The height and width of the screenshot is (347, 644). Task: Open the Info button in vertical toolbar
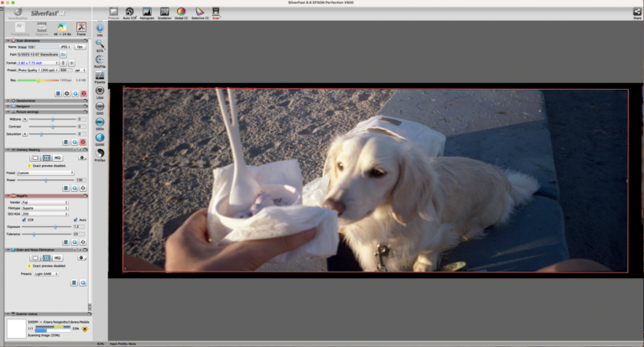click(x=100, y=29)
